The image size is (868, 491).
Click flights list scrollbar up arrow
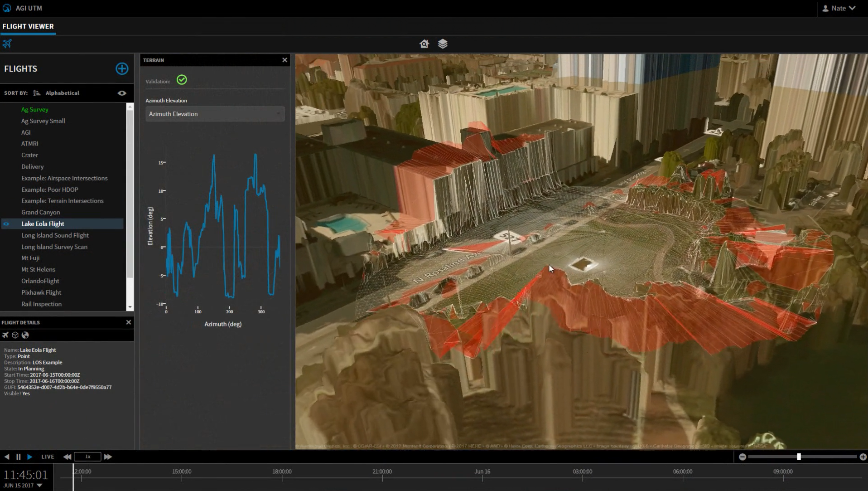[130, 107]
